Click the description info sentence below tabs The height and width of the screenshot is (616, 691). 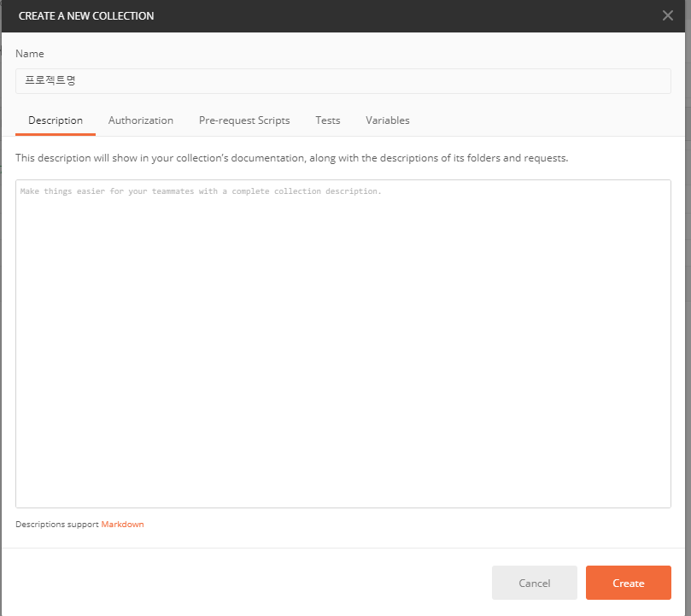point(291,158)
